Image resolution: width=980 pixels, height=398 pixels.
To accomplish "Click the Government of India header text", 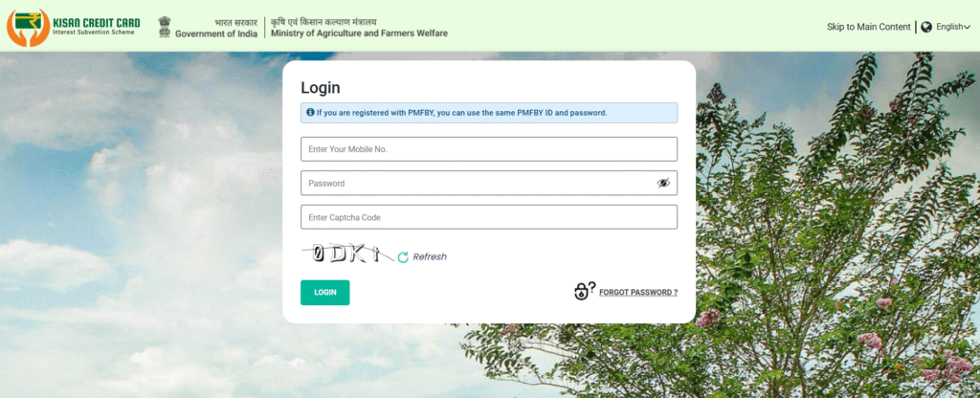I will tap(215, 33).
